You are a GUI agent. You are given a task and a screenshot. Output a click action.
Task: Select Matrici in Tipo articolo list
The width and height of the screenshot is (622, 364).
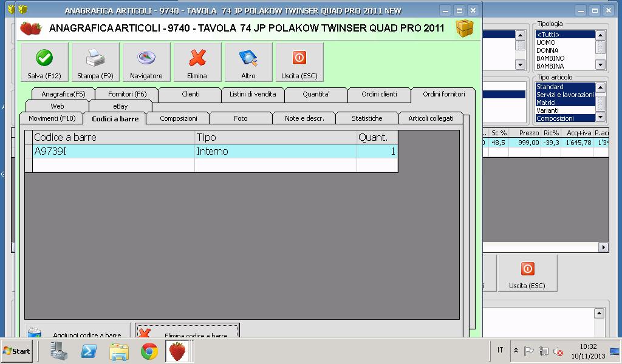pos(566,102)
